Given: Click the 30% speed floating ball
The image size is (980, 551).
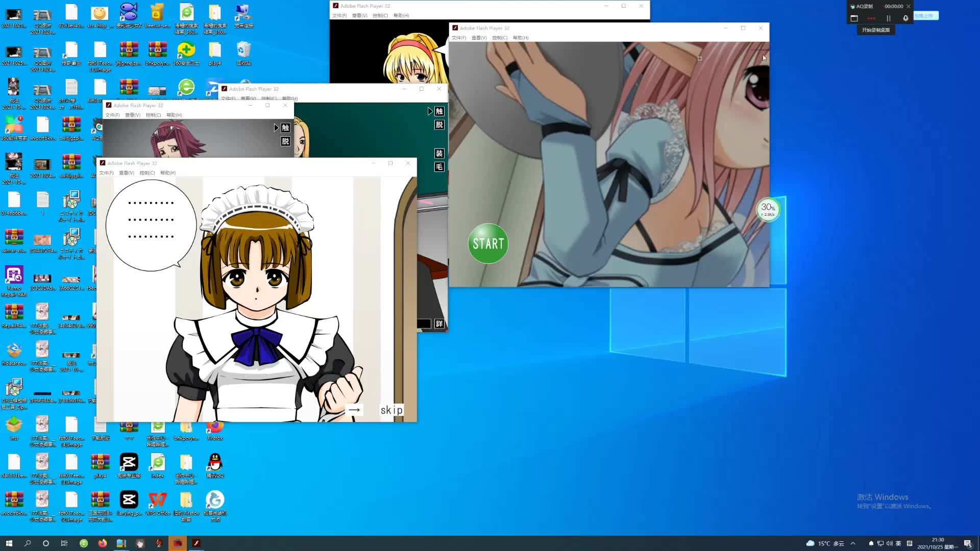Looking at the screenshot, I should [768, 209].
